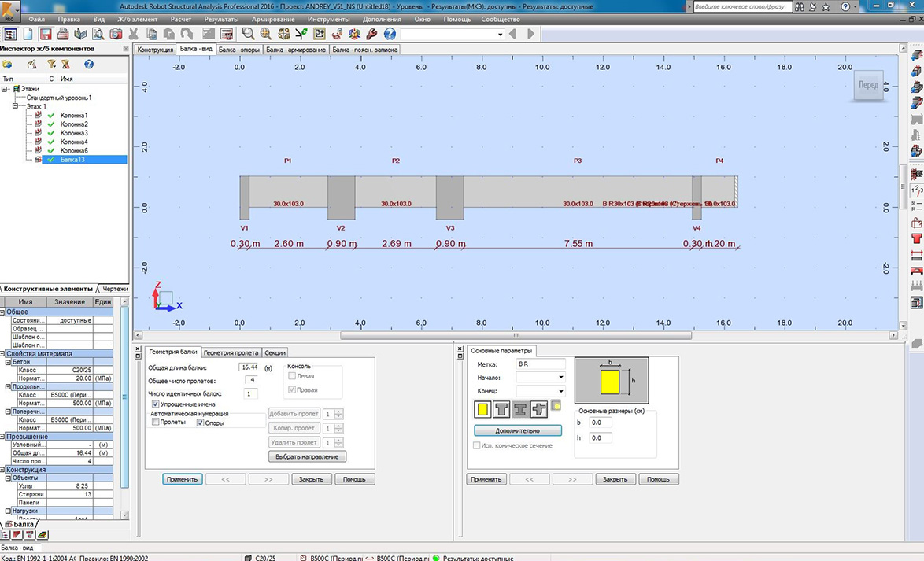Click the small yellow section color swatch

click(556, 405)
